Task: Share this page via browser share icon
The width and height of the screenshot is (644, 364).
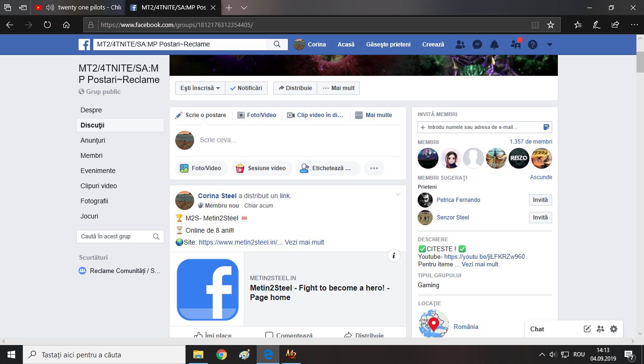Action: point(615,25)
